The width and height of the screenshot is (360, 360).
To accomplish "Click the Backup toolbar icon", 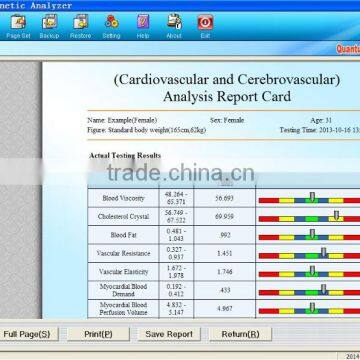I will [49, 22].
